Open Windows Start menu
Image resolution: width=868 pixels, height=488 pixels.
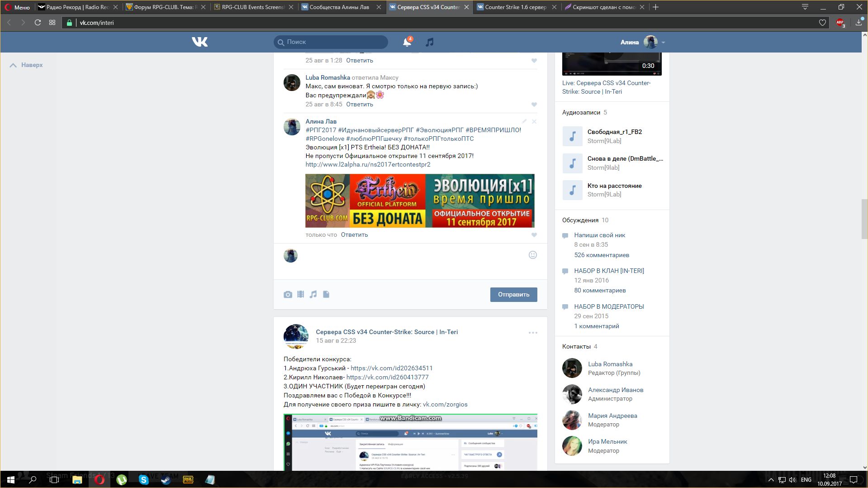pos(10,479)
